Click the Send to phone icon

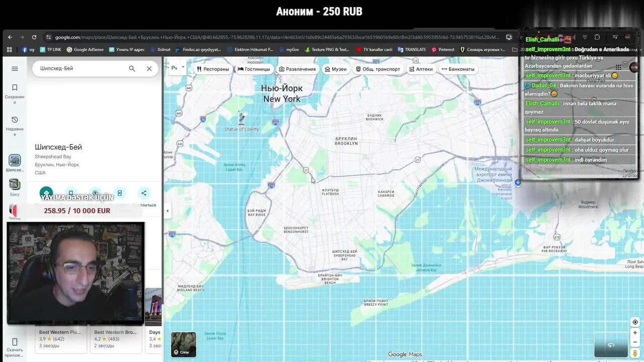click(120, 193)
